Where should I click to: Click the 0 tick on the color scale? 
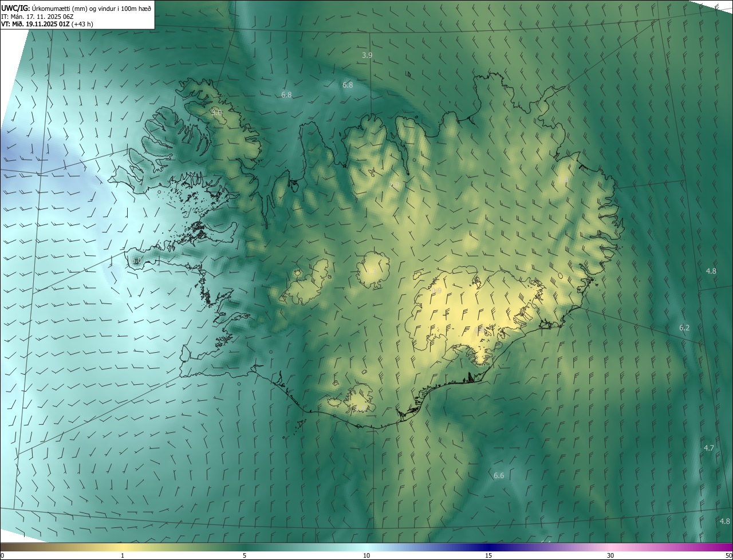tap(2, 555)
